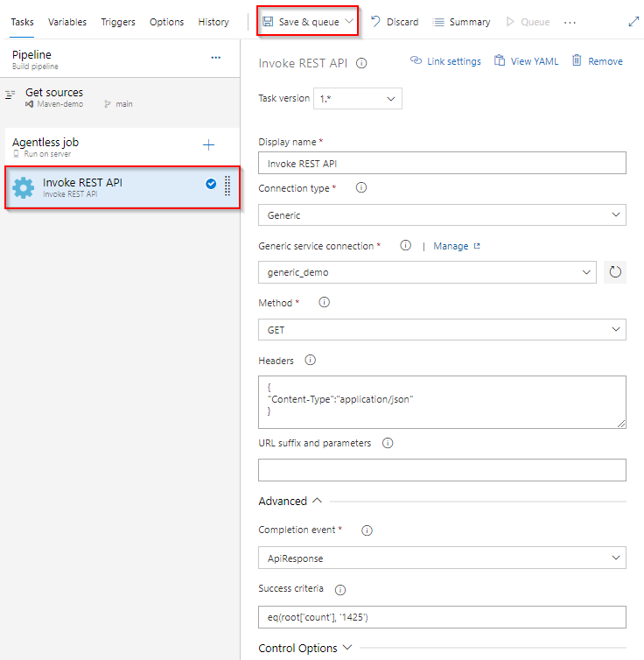The image size is (644, 660).
Task: Toggle the blue enabled checkmark on Invoke REST API task
Action: (x=211, y=184)
